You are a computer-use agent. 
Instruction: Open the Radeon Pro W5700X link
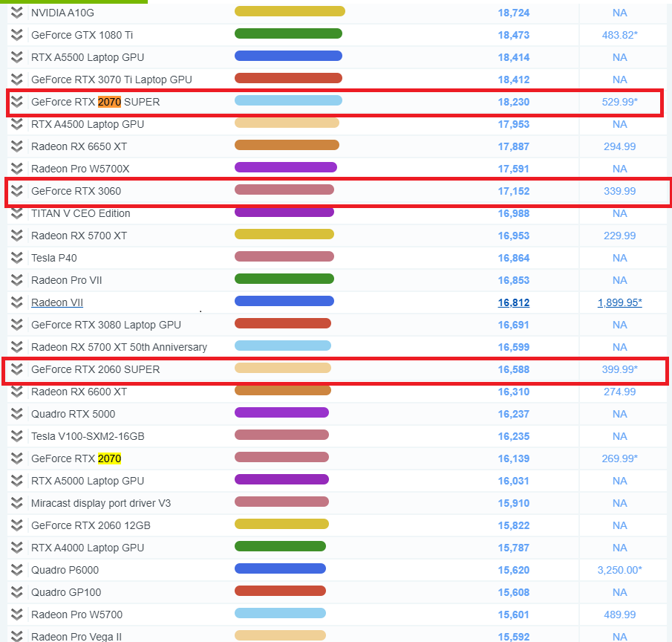click(x=81, y=169)
